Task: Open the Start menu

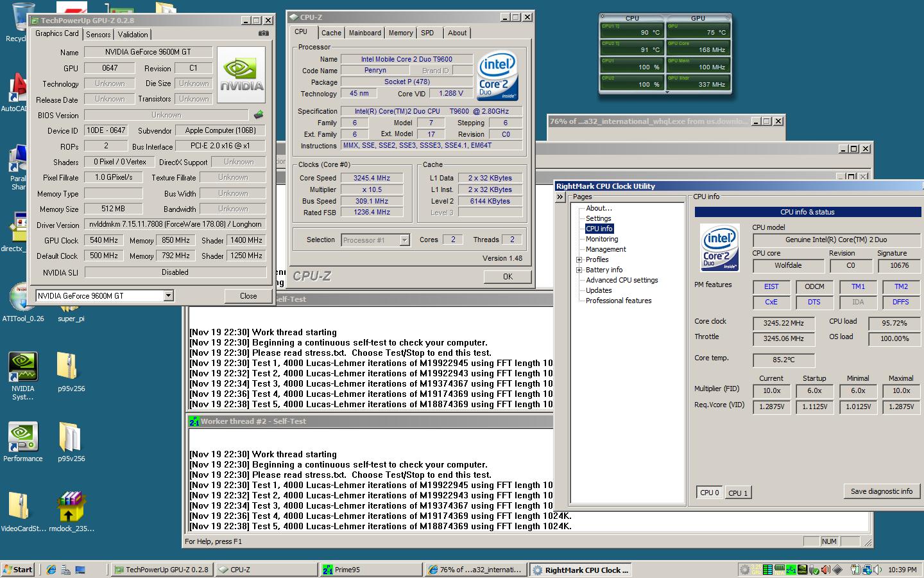Action: (x=18, y=570)
